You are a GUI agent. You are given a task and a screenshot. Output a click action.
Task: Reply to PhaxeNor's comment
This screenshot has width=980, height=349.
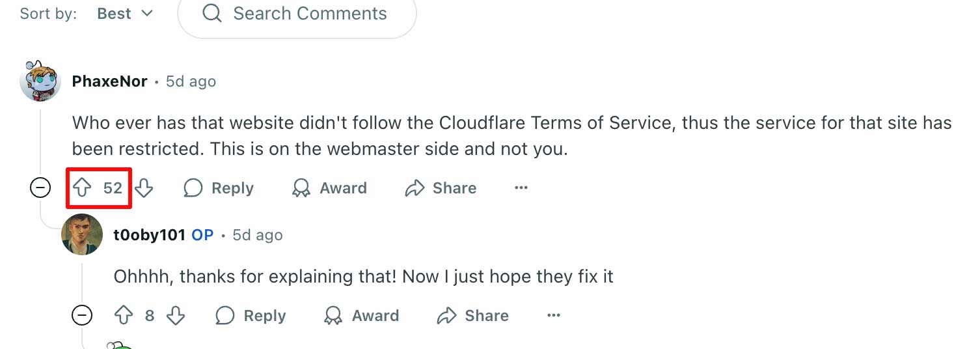pos(219,188)
